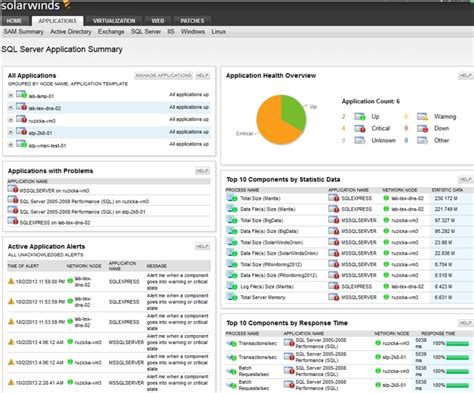The height and width of the screenshot is (393, 474).
Task: Click the Total Size (Manta) component icon
Action: pyautogui.click(x=232, y=198)
